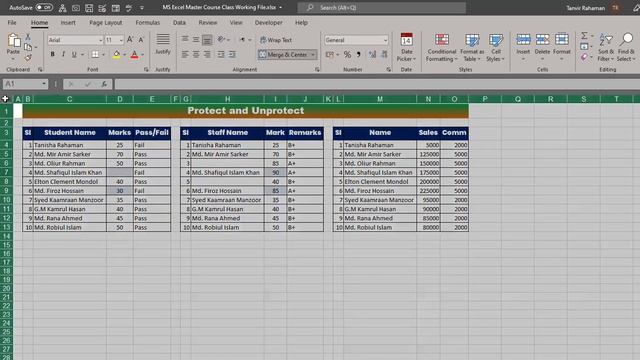Click the Insert Function fx button

[104, 84]
